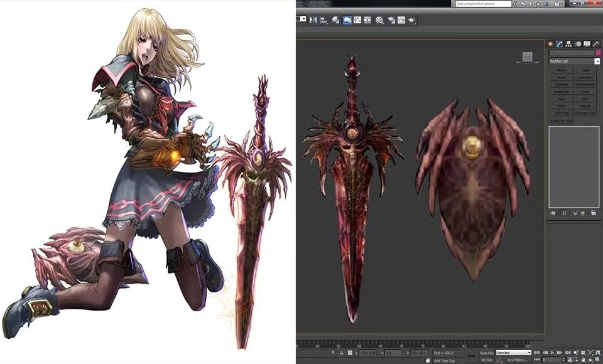Toggle Show End Result under modifier stack
The width and height of the screenshot is (603, 364).
tap(564, 213)
